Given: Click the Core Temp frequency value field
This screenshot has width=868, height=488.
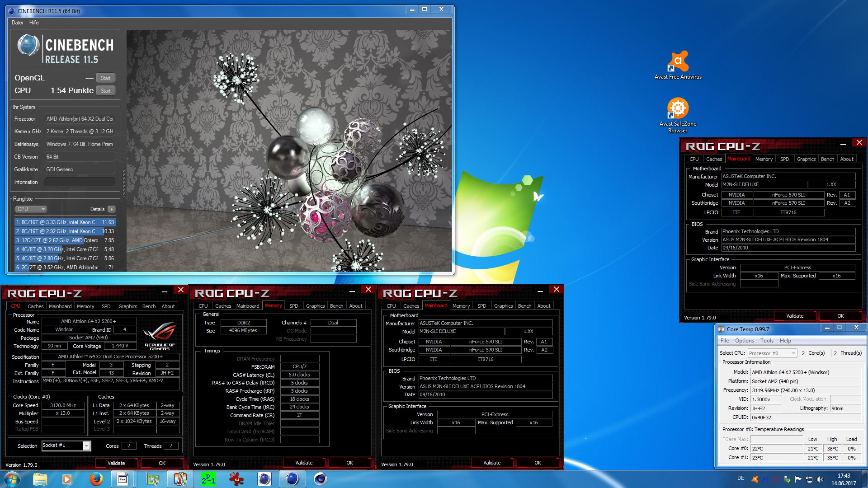Looking at the screenshot, I should pyautogui.click(x=806, y=390).
